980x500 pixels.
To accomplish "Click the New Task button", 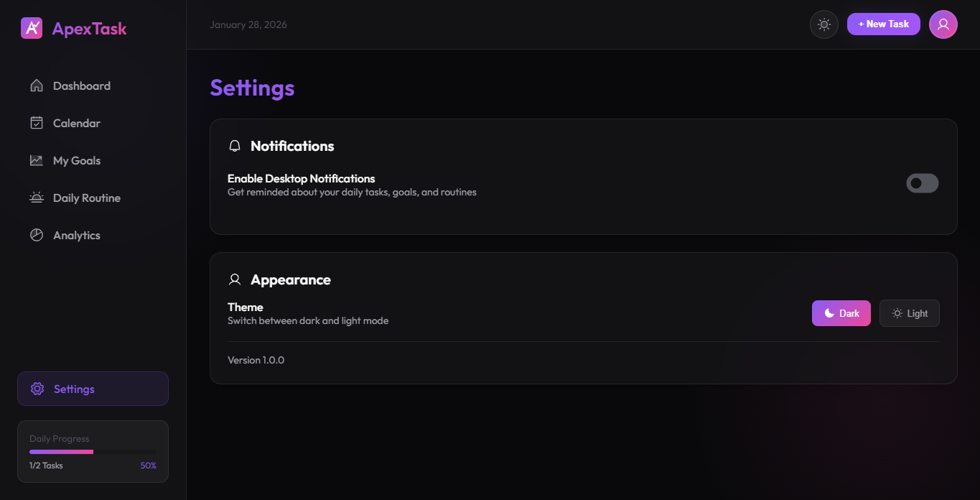I will [x=883, y=23].
